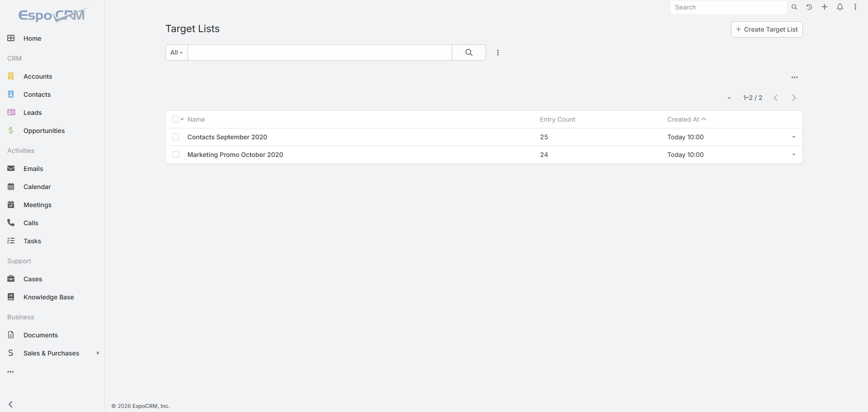
Task: Click the Create Target List button
Action: (767, 29)
